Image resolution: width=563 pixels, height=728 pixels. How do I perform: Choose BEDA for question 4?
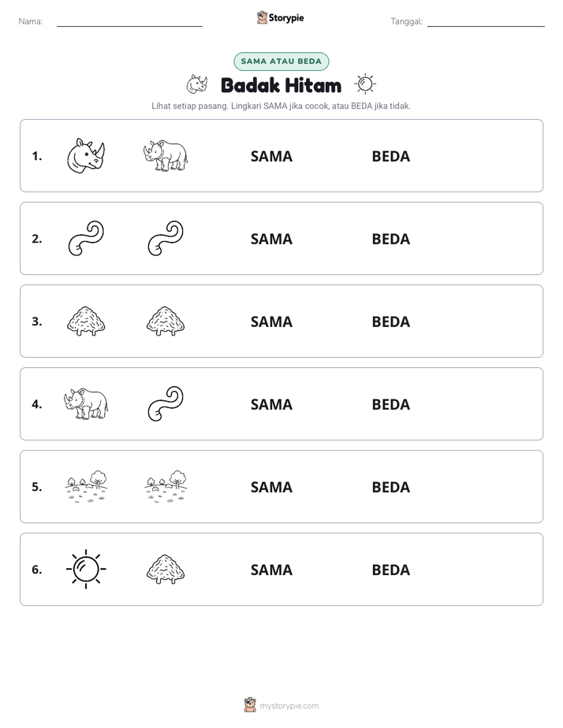pos(390,404)
